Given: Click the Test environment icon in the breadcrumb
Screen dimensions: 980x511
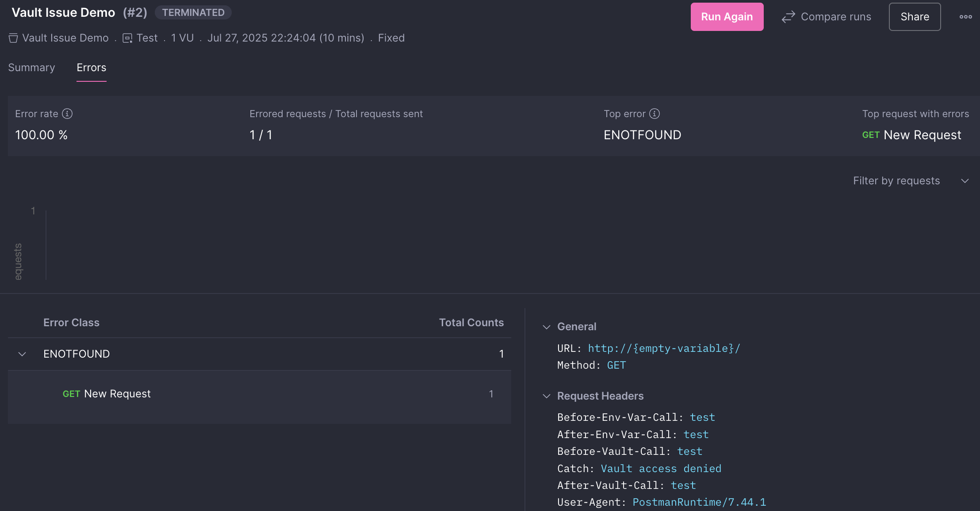Looking at the screenshot, I should pyautogui.click(x=127, y=38).
